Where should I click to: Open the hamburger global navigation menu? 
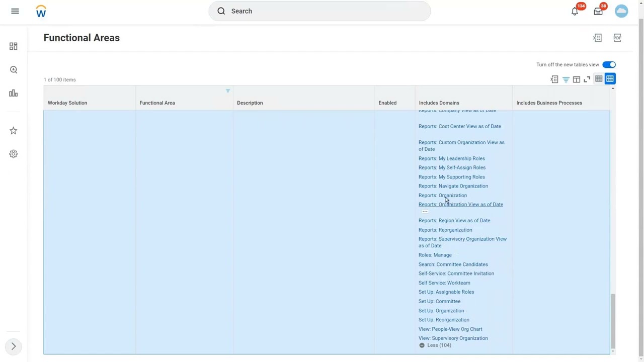coord(15,11)
